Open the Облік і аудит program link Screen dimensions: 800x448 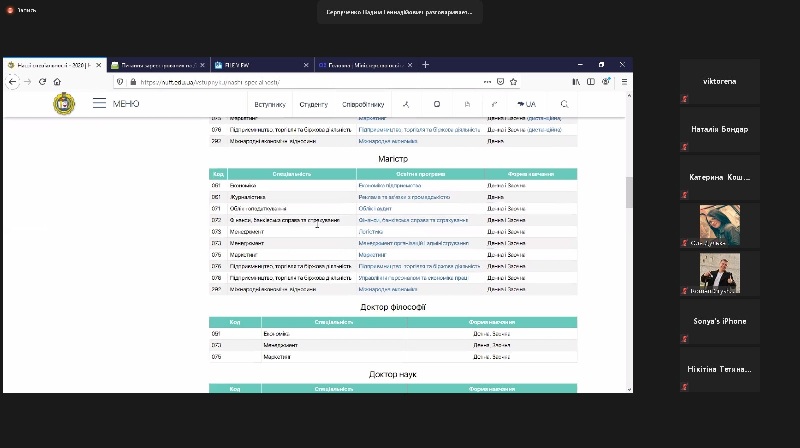(375, 209)
